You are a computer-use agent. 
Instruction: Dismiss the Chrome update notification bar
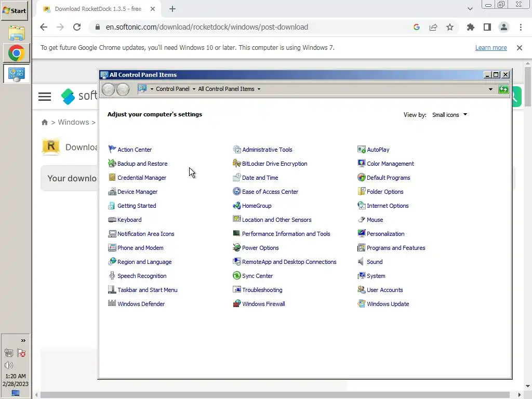pyautogui.click(x=520, y=48)
